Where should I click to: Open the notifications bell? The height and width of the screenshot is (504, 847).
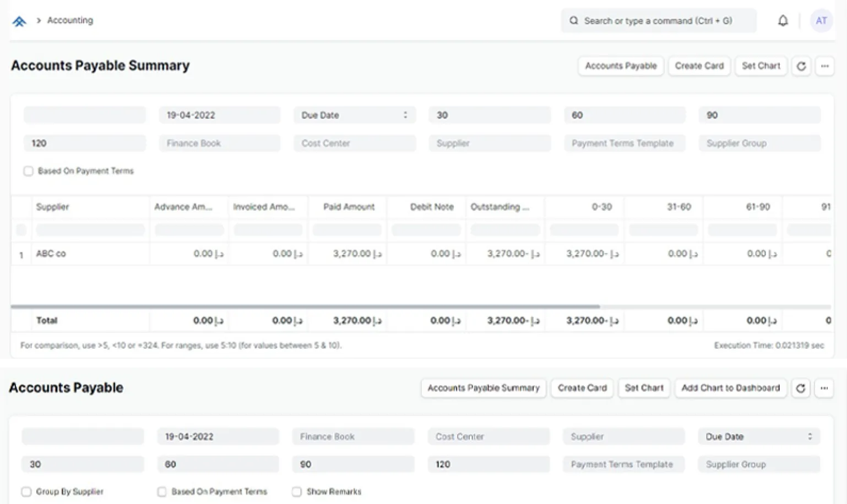coord(783,21)
